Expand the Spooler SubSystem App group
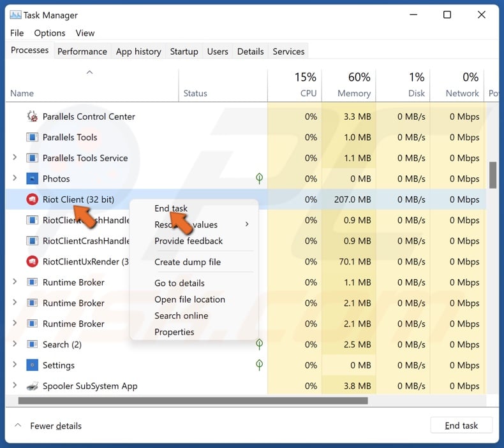 tap(15, 385)
